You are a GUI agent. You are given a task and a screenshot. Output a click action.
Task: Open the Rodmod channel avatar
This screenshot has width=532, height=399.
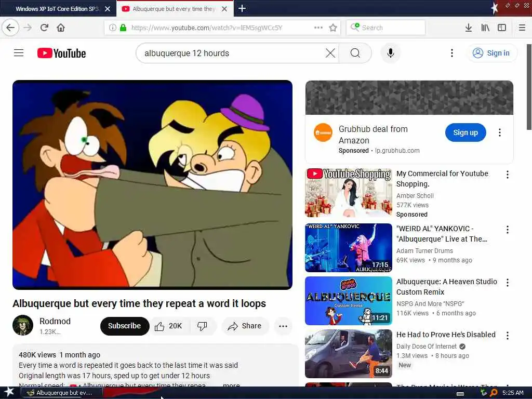pos(23,325)
